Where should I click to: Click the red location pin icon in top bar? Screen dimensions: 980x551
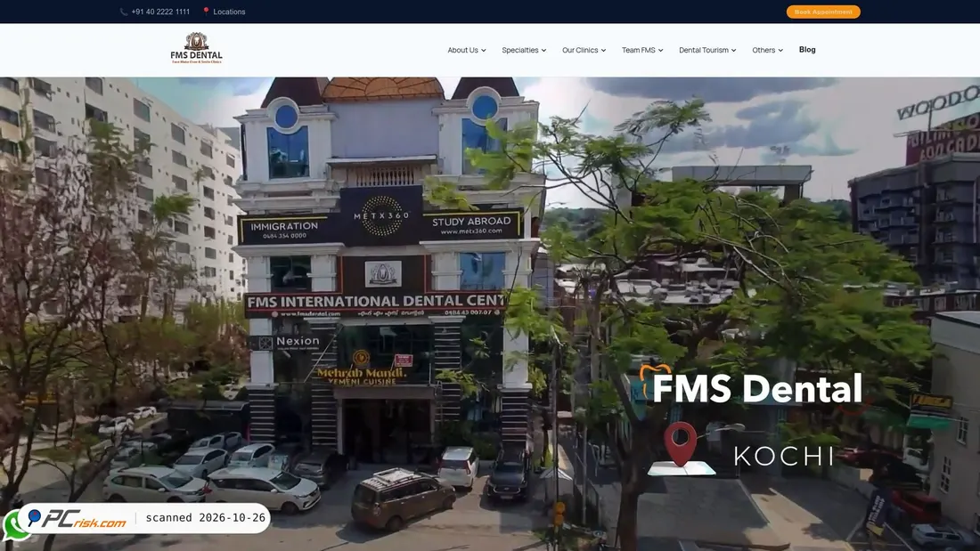tap(207, 12)
